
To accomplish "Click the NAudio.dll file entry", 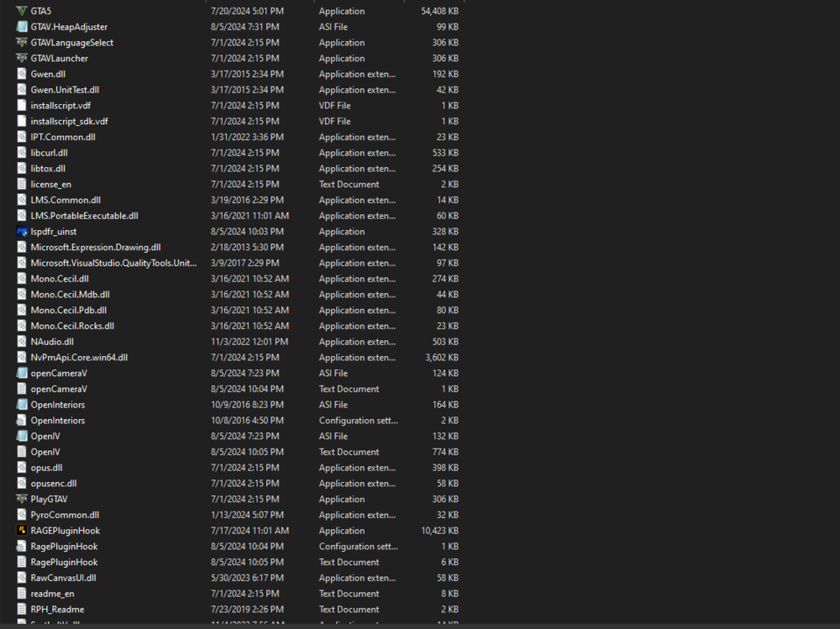I will coord(50,341).
